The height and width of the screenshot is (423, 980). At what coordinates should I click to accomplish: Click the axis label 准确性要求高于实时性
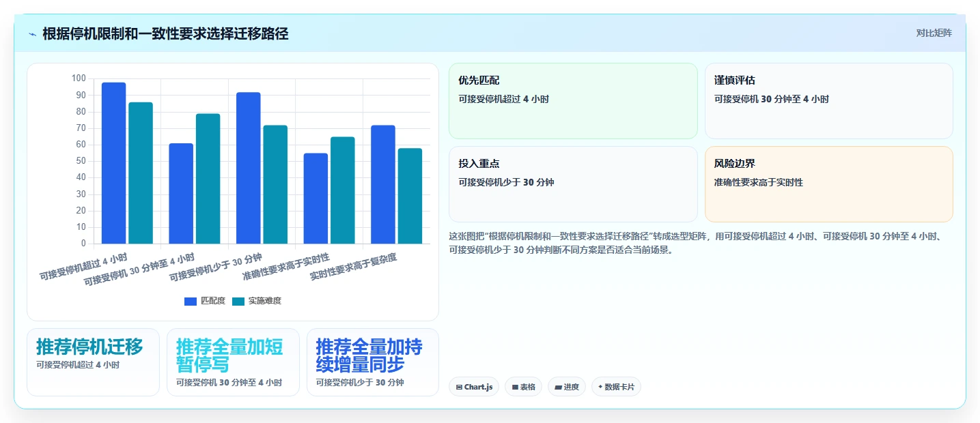tap(287, 267)
